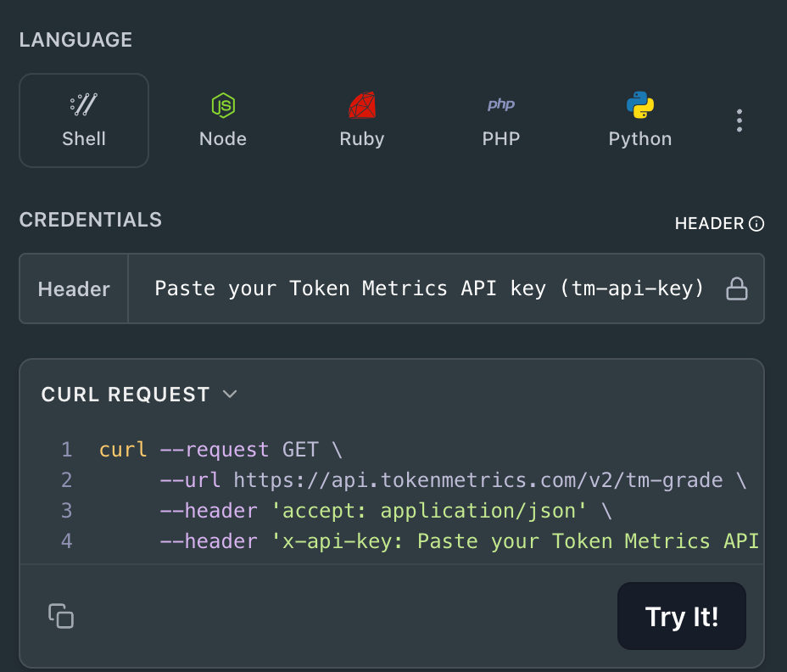Click the Try It! button
Image resolution: width=787 pixels, height=672 pixels.
[x=682, y=616]
